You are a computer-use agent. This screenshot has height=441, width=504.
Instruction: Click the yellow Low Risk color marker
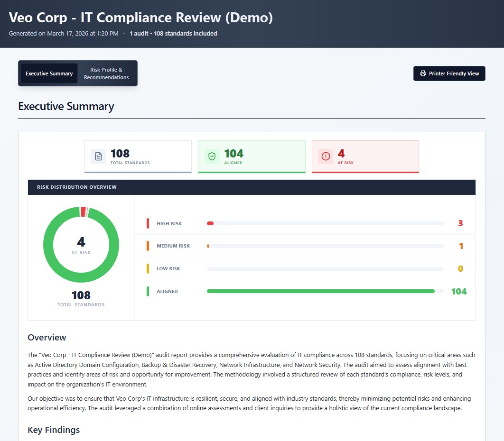pos(148,268)
